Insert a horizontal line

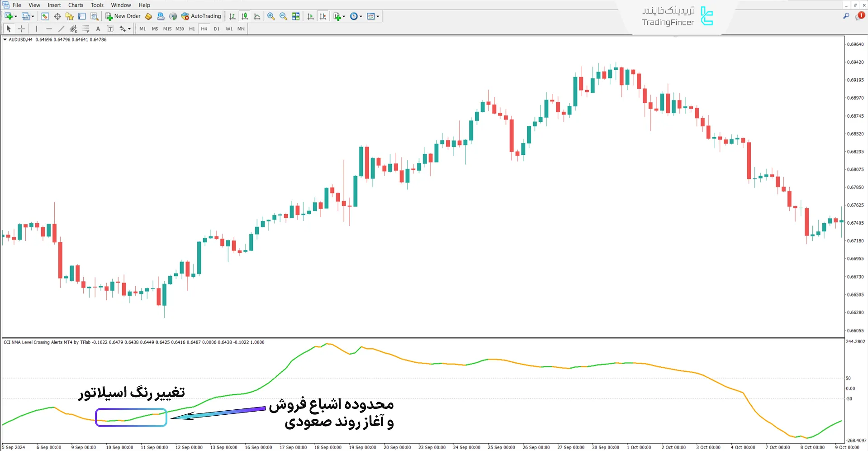coord(49,29)
